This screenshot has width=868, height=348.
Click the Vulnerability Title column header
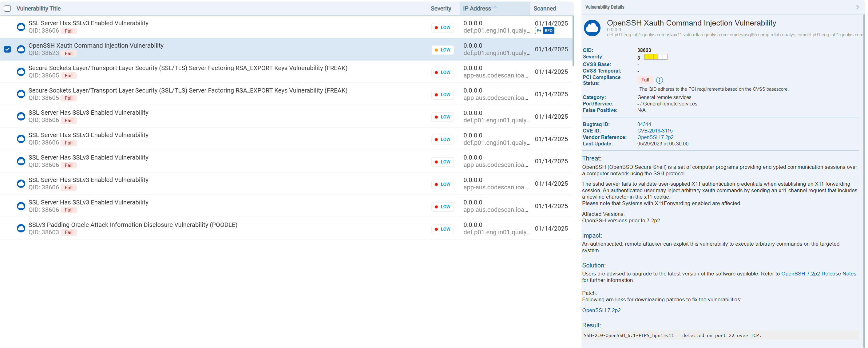(x=38, y=8)
